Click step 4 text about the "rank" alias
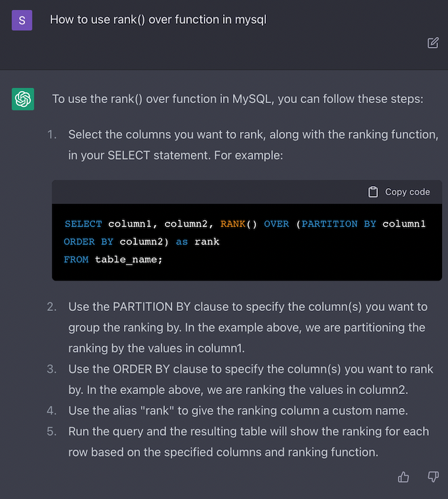Image resolution: width=448 pixels, height=499 pixels. coord(238,411)
